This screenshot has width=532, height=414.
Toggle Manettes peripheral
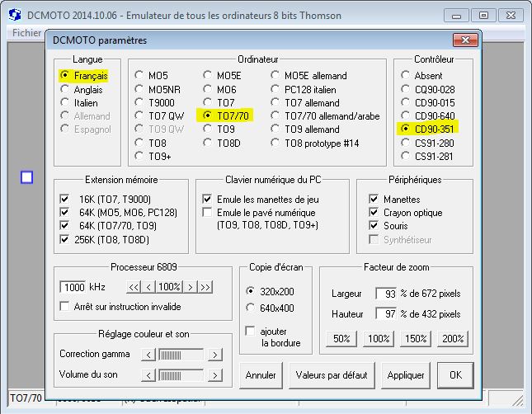394,200
